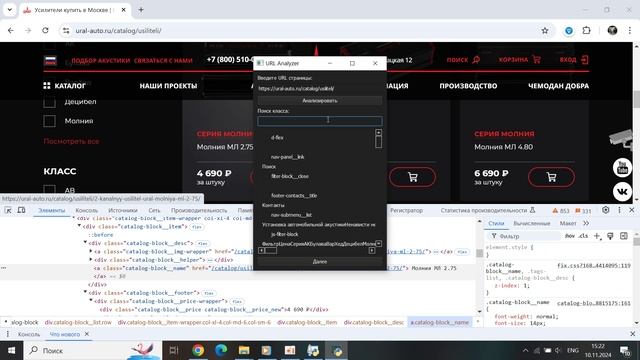This screenshot has width=640, height=360.
Task: Focus the Поиск класса search field
Action: [x=320, y=120]
